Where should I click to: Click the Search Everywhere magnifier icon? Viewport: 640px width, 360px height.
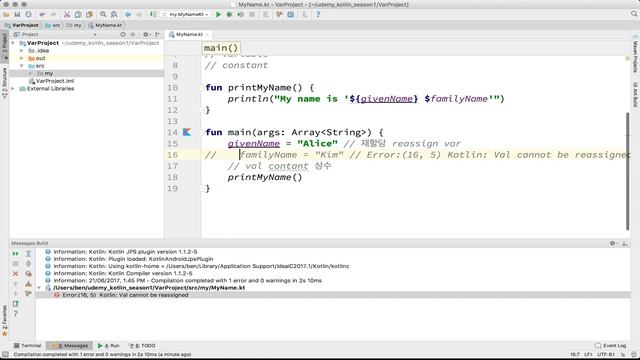pyautogui.click(x=634, y=14)
